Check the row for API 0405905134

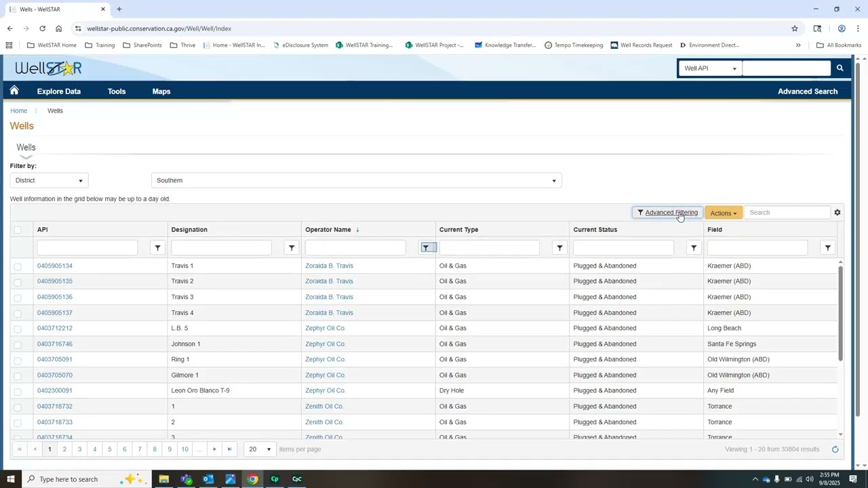pyautogui.click(x=18, y=266)
